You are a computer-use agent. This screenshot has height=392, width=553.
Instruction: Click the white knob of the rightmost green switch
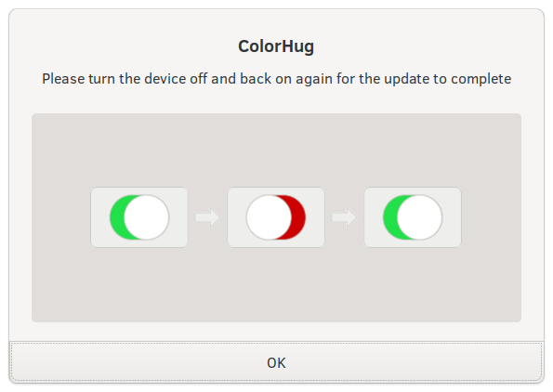(420, 217)
